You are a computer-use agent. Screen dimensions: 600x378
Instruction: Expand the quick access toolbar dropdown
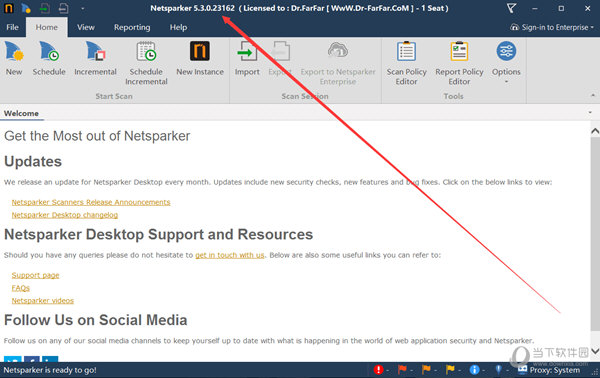point(83,8)
